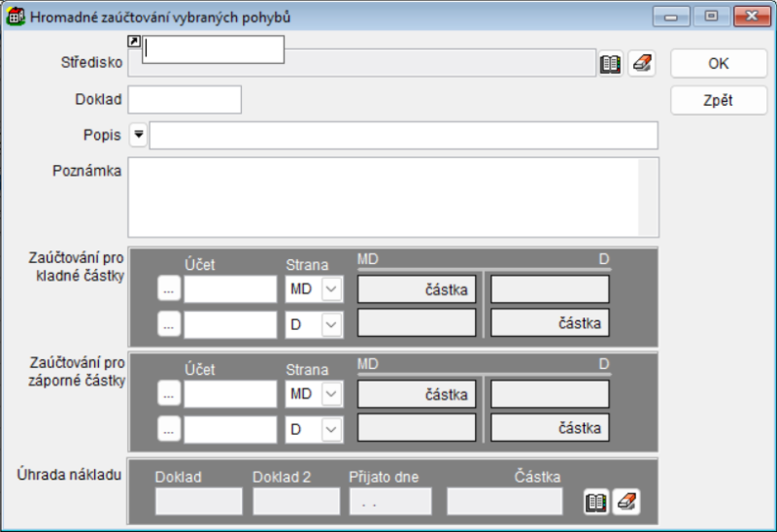Screen dimensions: 777x532
Task: Browse account for second kladné částky row
Action: (x=169, y=324)
